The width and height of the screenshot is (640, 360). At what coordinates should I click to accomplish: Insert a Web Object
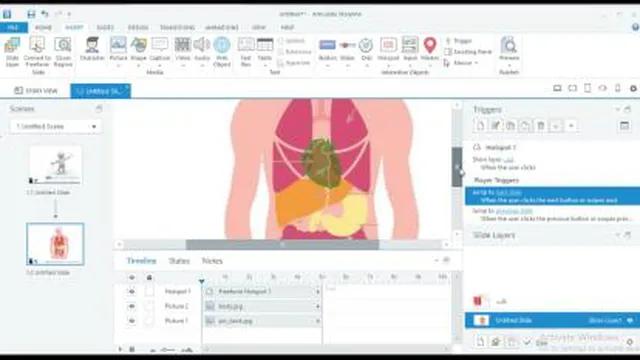pyautogui.click(x=222, y=52)
